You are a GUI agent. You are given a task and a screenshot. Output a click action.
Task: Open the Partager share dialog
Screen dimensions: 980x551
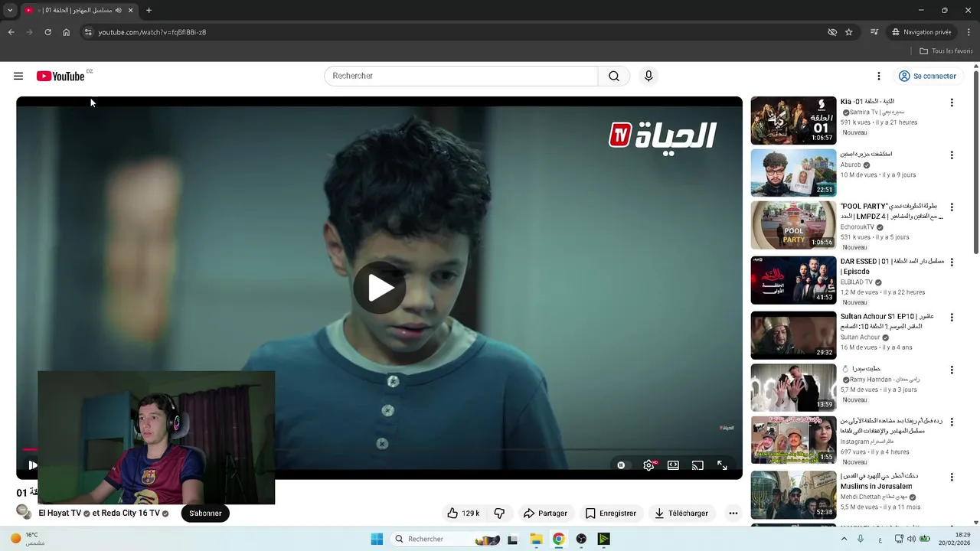point(545,513)
